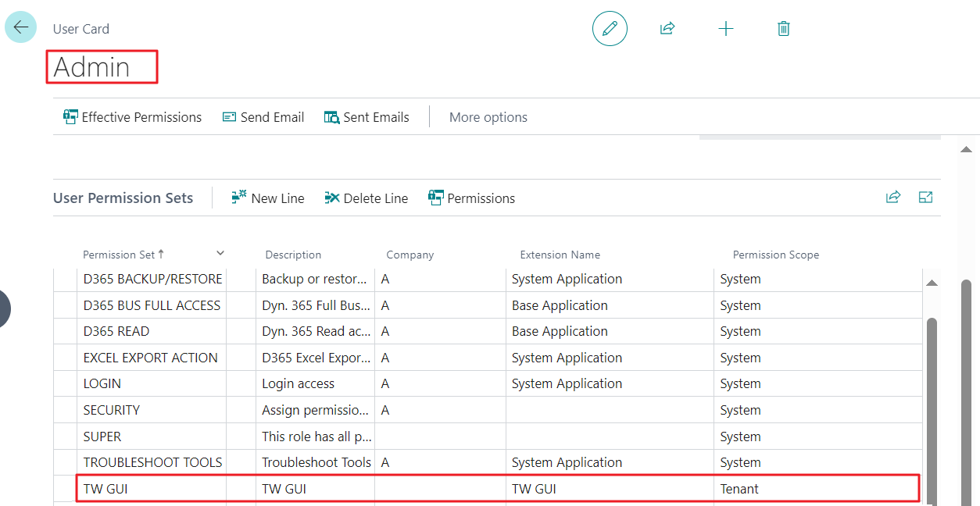Open Sent Emails
Screen dimensions: 980x506
(x=367, y=117)
